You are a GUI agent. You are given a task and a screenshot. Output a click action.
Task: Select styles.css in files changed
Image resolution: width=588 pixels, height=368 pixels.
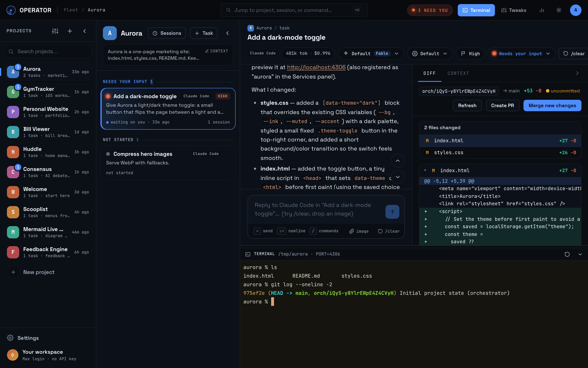(x=500, y=153)
